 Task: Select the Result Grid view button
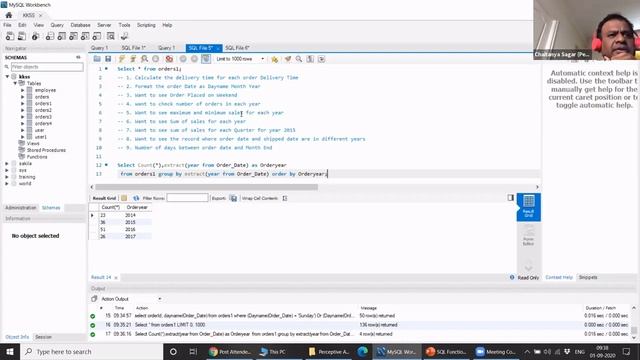[529, 207]
